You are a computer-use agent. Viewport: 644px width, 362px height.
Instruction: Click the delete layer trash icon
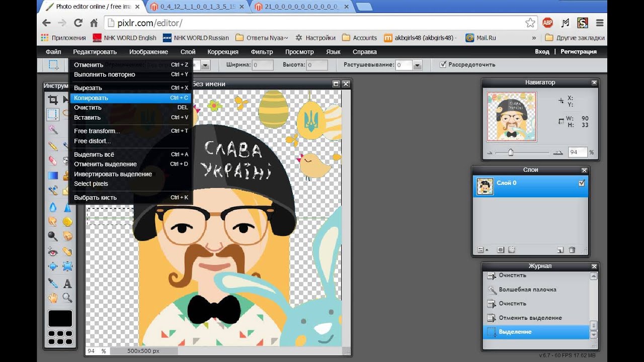point(572,250)
